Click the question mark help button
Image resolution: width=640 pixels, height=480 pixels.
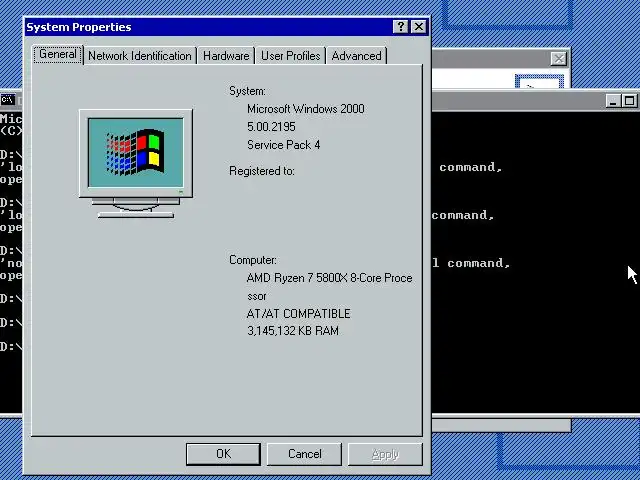(x=401, y=27)
